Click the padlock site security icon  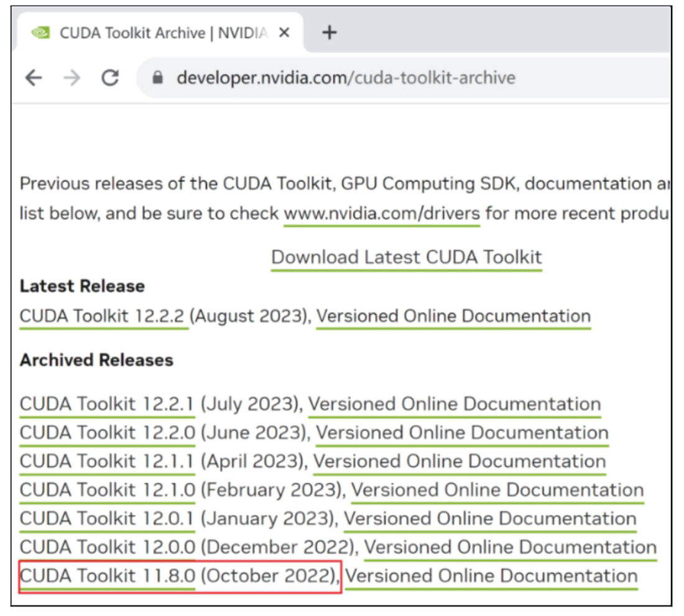(x=158, y=78)
